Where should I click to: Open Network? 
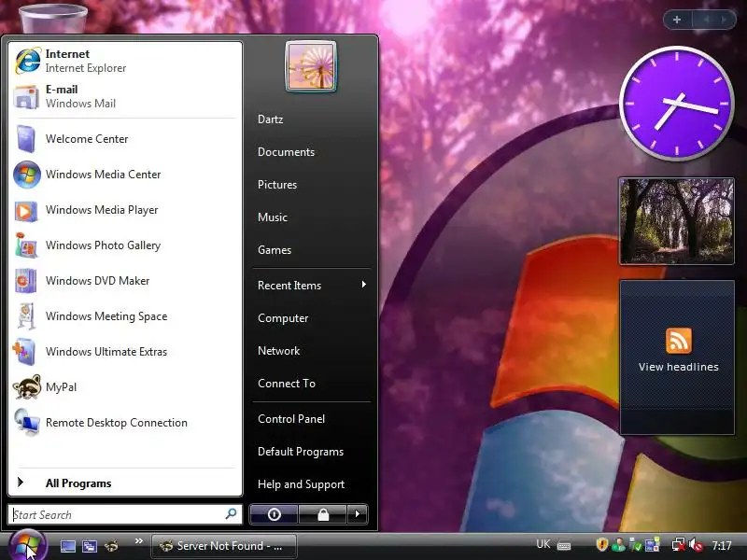[311, 351]
